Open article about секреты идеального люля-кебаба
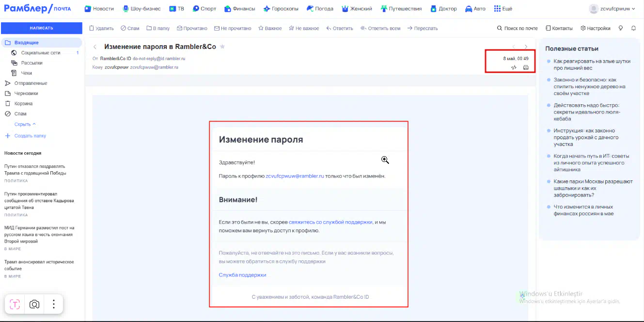This screenshot has height=322, width=644. [x=587, y=112]
